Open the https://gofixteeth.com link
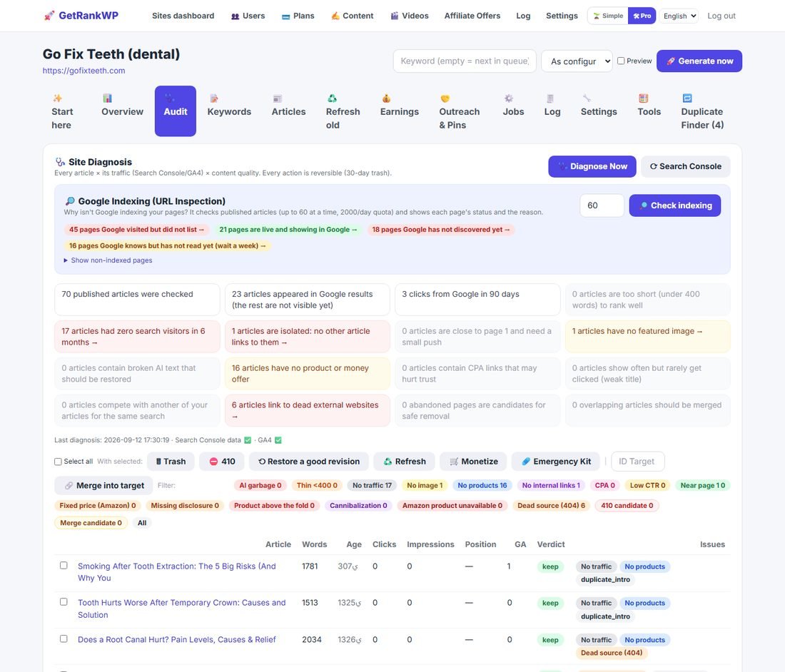The width and height of the screenshot is (785, 672). coord(84,71)
